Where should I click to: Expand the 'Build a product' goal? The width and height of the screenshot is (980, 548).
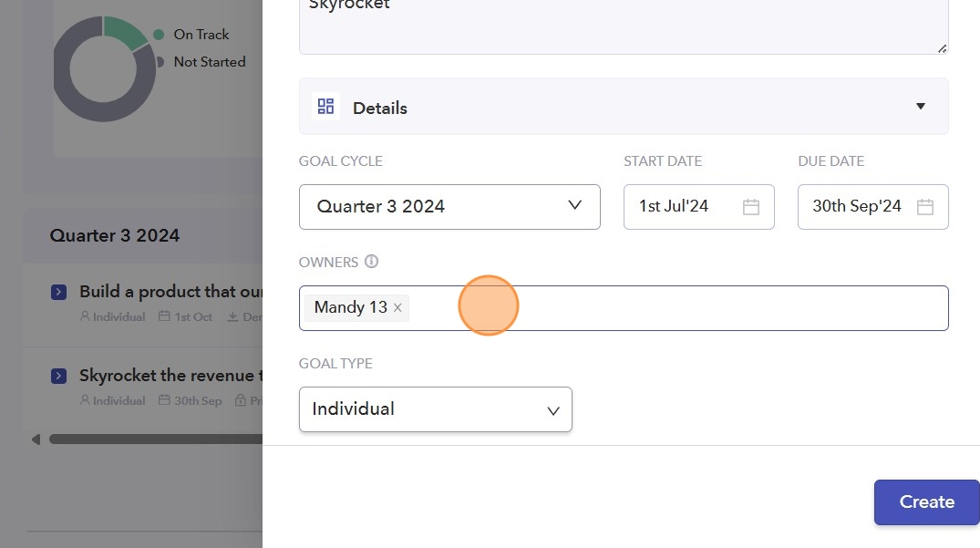(58, 292)
